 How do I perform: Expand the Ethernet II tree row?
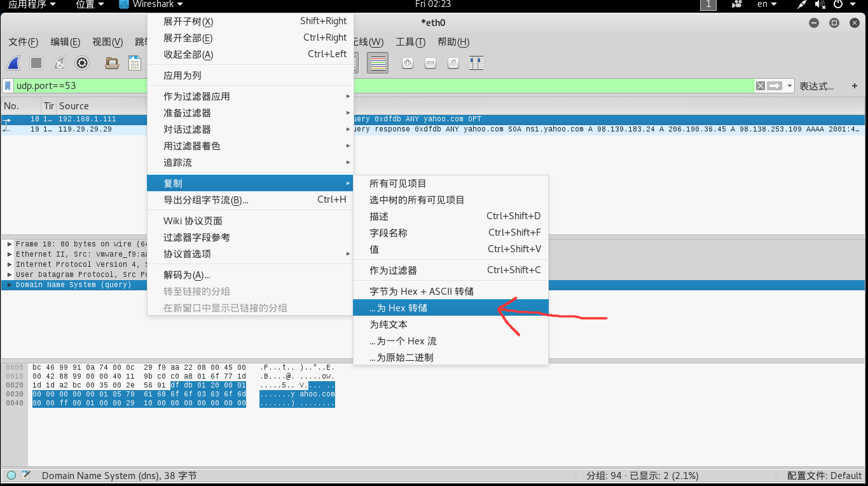click(x=10, y=254)
